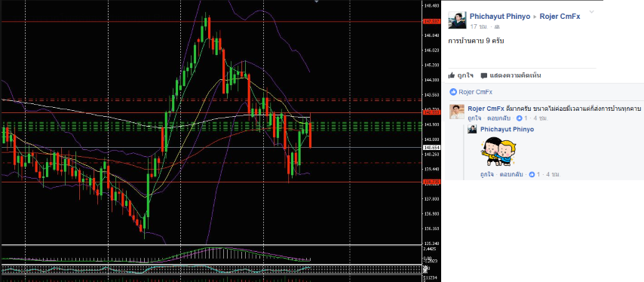The image size is (644, 282).
Task: Open Phichayut Phinyo name in the reply
Action: click(508, 129)
